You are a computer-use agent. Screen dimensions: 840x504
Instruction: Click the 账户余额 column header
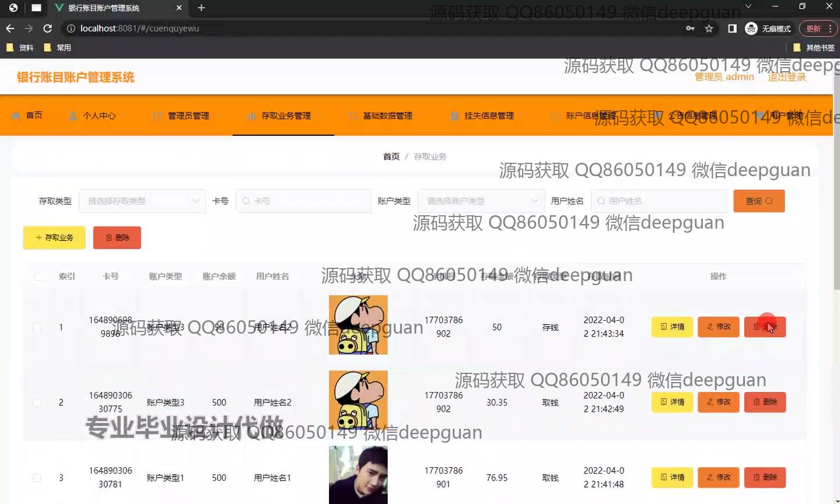pyautogui.click(x=219, y=276)
